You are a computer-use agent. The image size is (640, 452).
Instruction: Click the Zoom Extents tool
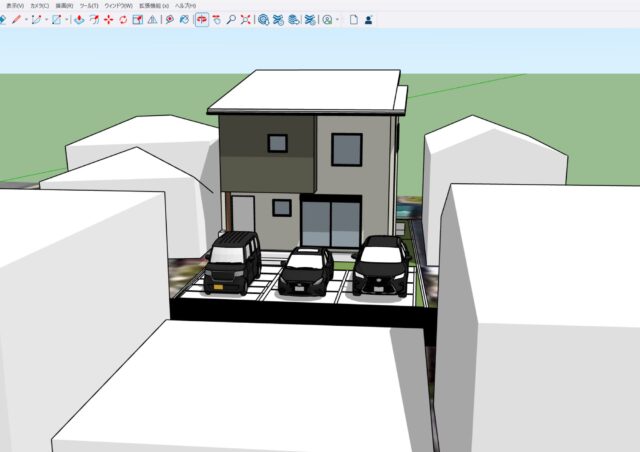(x=245, y=19)
